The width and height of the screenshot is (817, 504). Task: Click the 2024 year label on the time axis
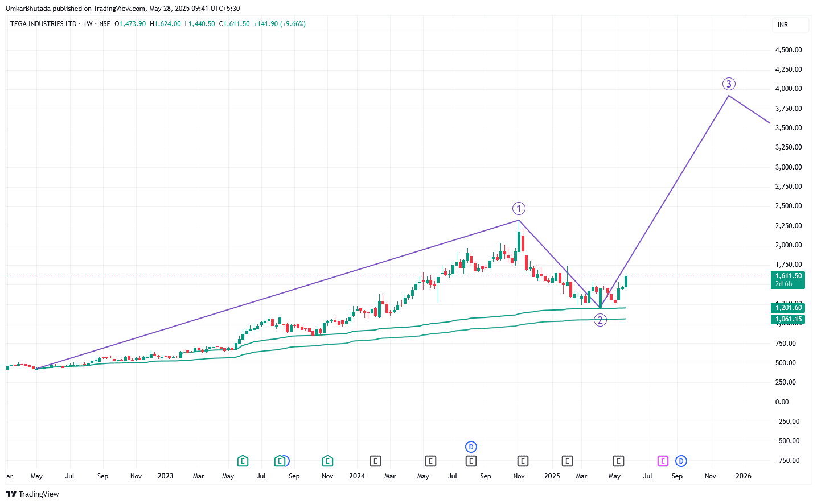(x=357, y=476)
